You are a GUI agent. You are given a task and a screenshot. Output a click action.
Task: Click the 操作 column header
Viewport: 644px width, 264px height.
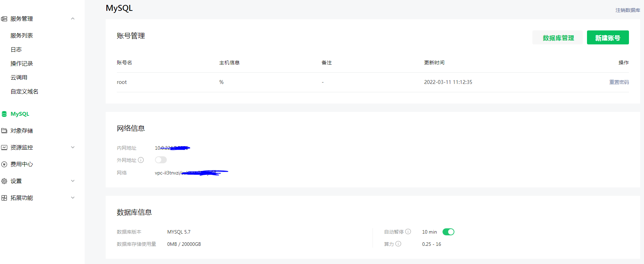[624, 63]
